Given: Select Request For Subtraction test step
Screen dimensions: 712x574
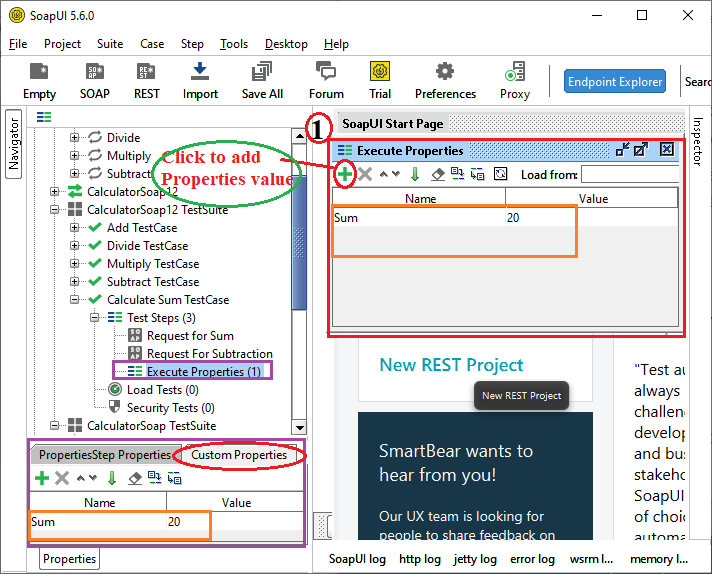Looking at the screenshot, I should [x=210, y=354].
